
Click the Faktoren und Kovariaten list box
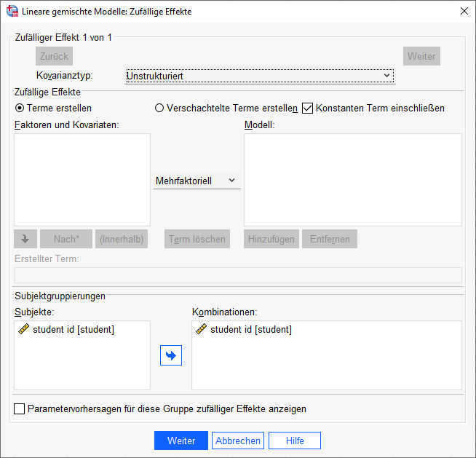click(82, 180)
